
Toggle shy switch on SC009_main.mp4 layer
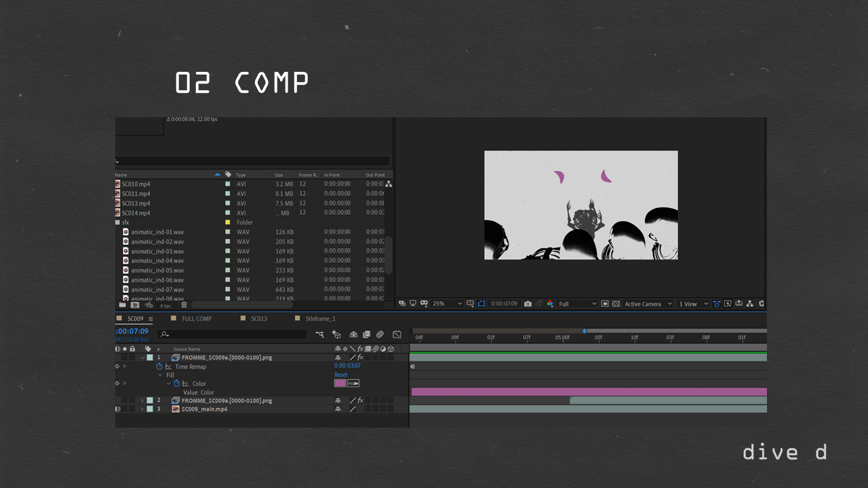(x=338, y=409)
